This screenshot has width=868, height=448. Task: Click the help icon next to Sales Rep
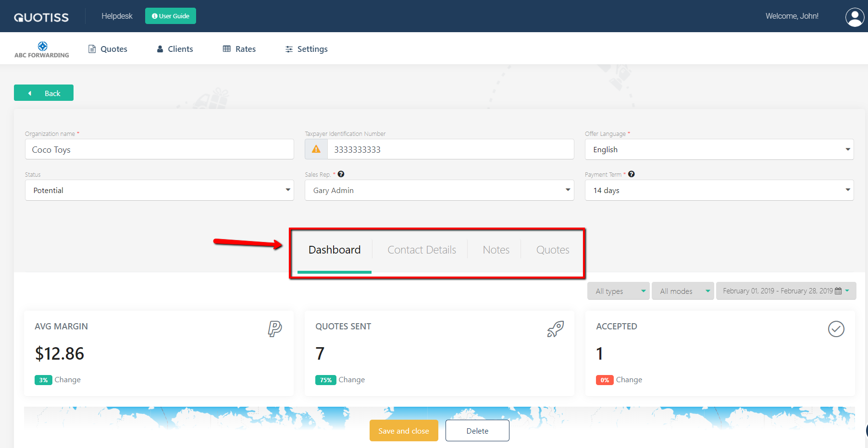pos(341,174)
